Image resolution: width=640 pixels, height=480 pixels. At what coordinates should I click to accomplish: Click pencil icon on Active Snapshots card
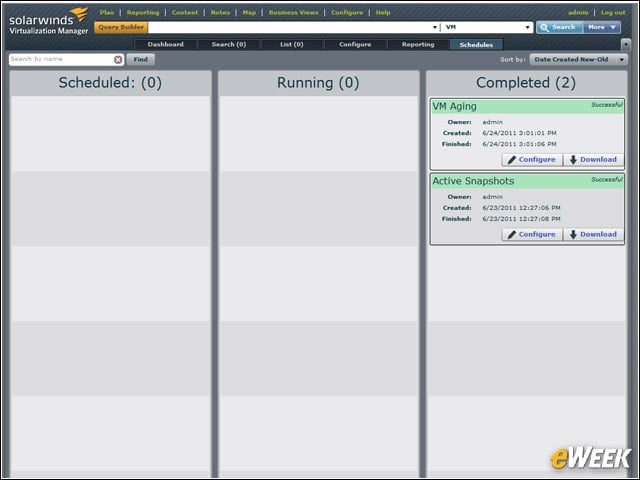512,234
